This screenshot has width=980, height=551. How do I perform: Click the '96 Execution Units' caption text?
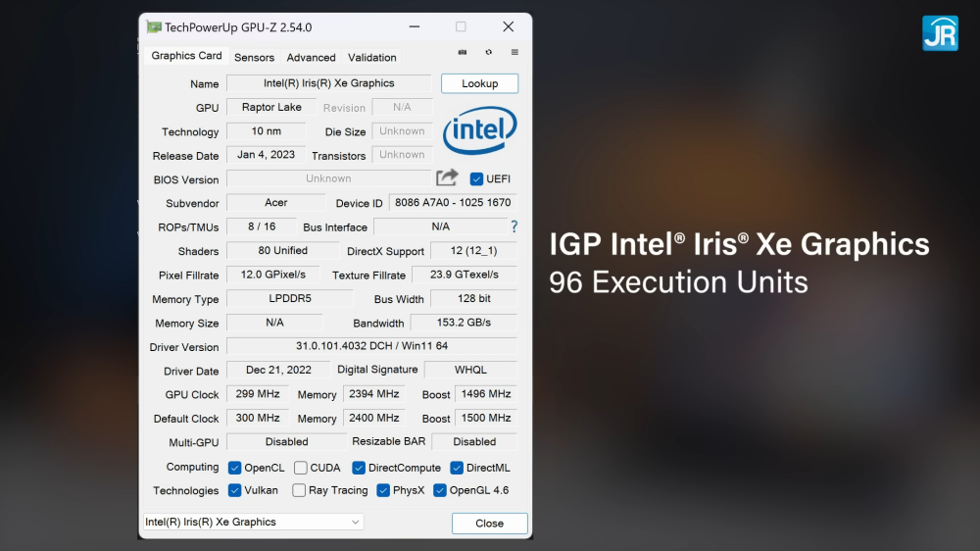678,282
